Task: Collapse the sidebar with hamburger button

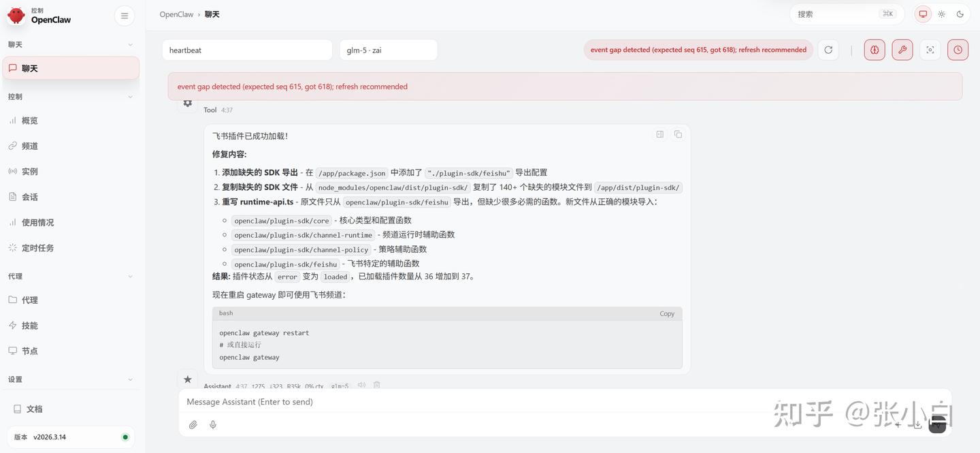Action: pyautogui.click(x=125, y=16)
